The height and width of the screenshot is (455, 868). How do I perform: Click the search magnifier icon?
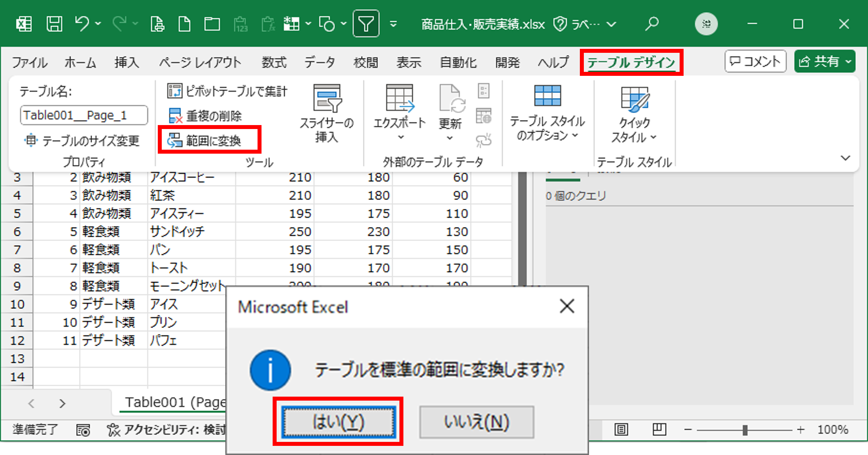pyautogui.click(x=652, y=24)
